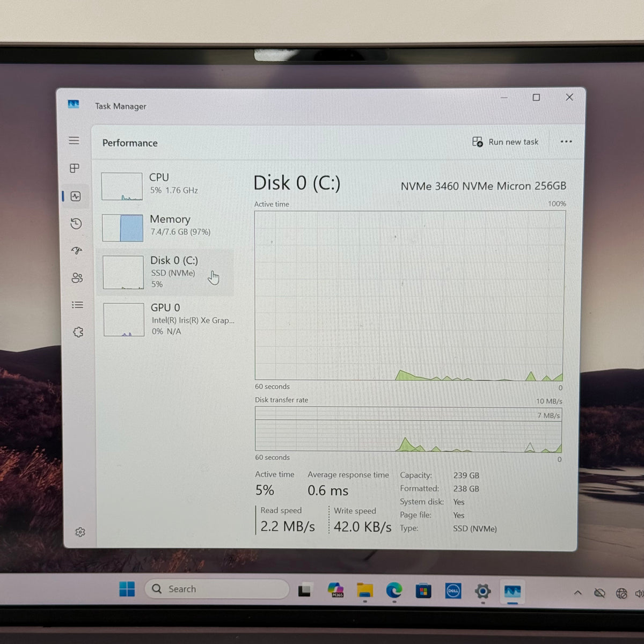Close the Task Manager window
644x644 pixels.
click(x=569, y=97)
